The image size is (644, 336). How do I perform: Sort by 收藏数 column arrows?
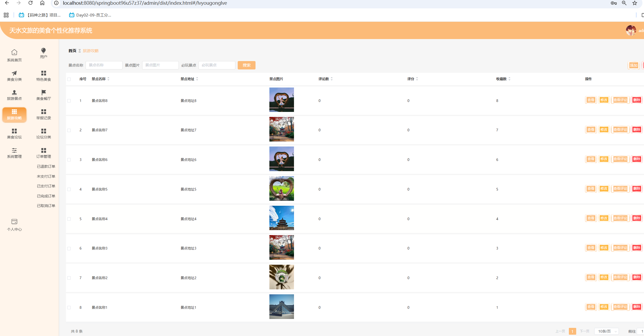coord(509,79)
